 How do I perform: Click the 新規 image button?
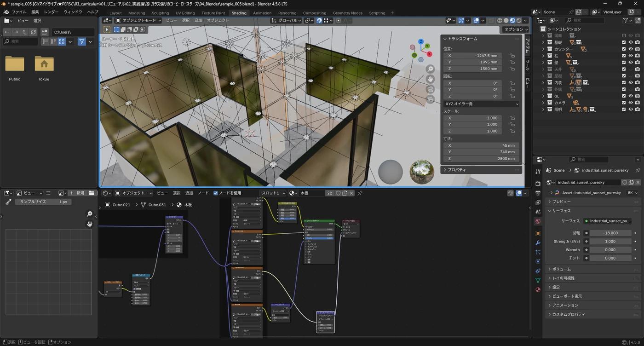coord(77,193)
